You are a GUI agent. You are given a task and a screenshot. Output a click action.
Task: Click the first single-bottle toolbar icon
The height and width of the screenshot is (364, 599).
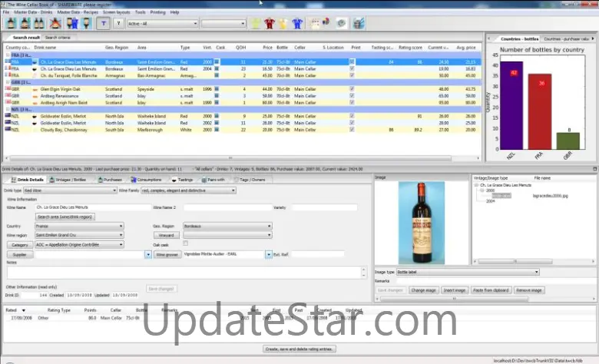(x=11, y=23)
